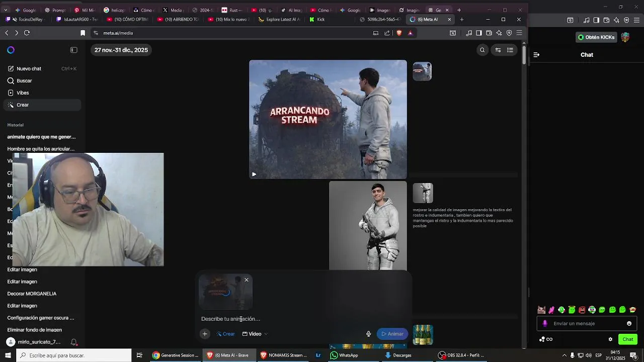Open Windows notification center

(x=633, y=355)
